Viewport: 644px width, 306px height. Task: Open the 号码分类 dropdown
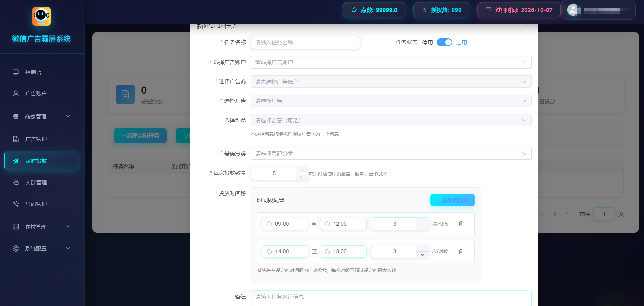pos(391,154)
